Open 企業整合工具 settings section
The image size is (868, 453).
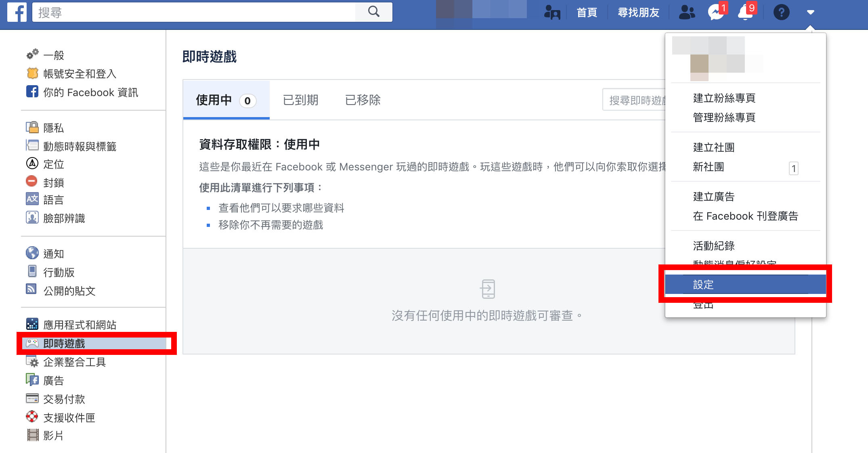pyautogui.click(x=74, y=362)
